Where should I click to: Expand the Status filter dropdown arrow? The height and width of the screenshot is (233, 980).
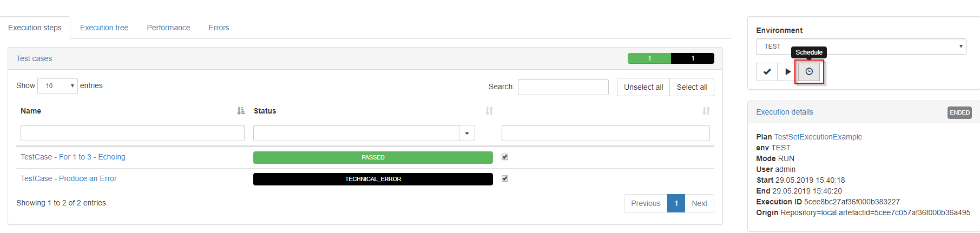pos(467,133)
